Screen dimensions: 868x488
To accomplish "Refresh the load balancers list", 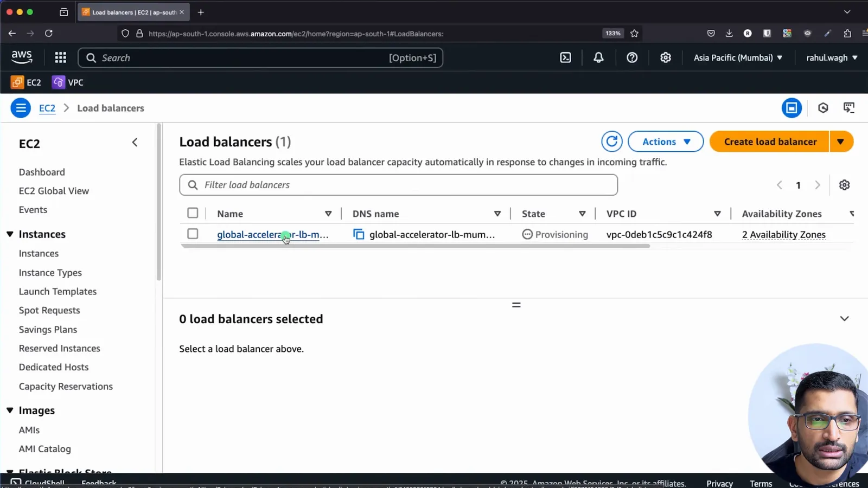I will 611,142.
